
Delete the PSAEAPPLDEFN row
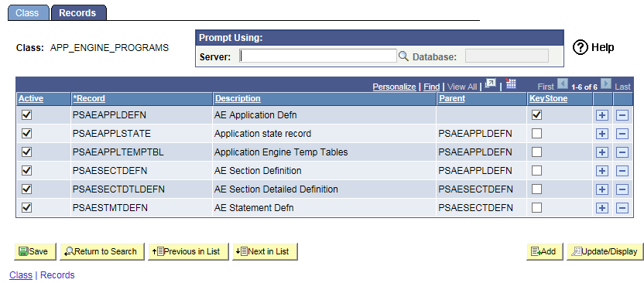click(x=622, y=115)
